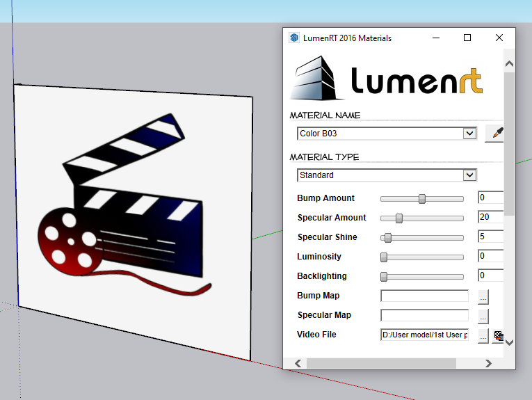
Task: Click the Backlighting slider handle
Action: [384, 277]
